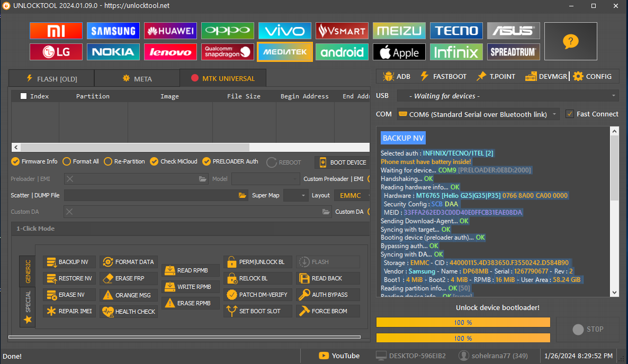Click the BOOT DEVICE button
The height and width of the screenshot is (364, 628).
tap(342, 162)
